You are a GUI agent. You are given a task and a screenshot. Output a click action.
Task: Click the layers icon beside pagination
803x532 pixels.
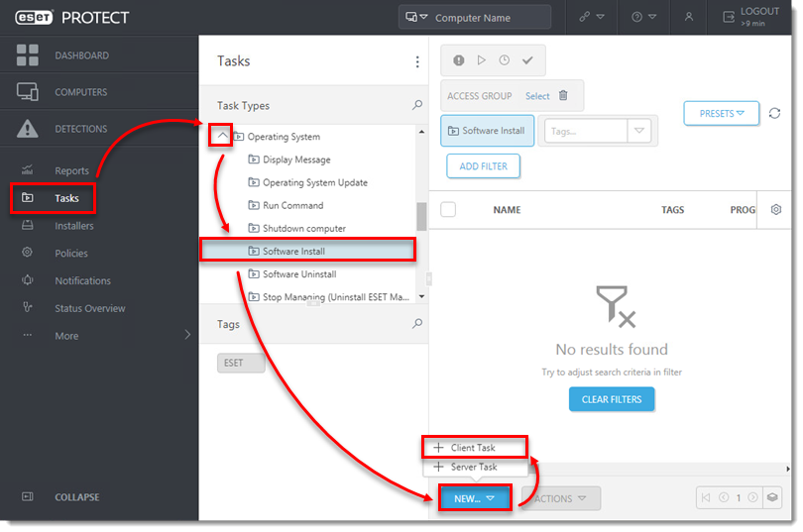(x=772, y=497)
